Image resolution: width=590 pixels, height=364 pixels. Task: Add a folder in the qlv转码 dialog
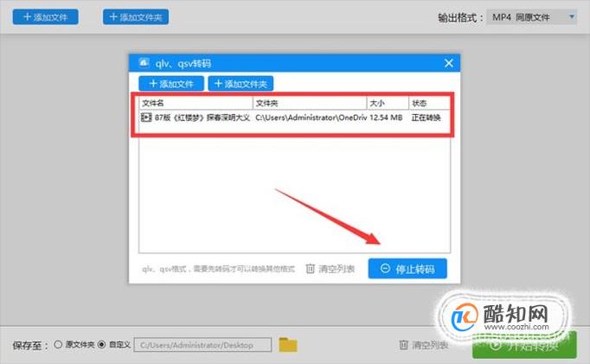(240, 84)
